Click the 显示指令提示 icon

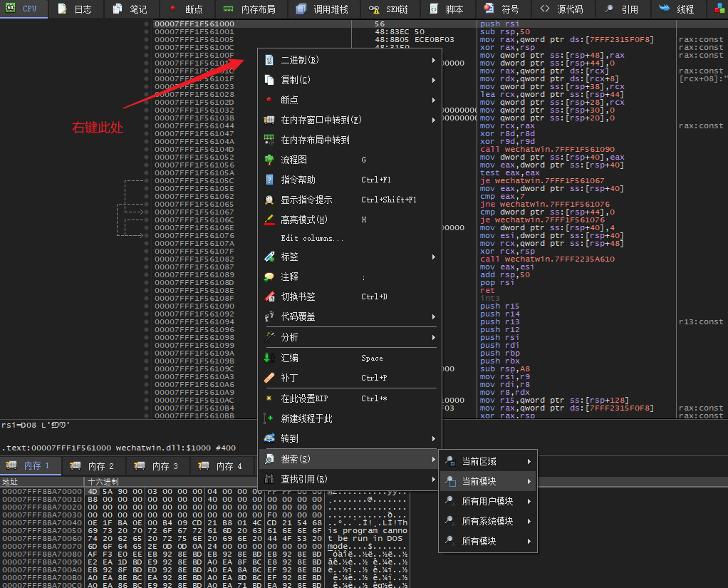click(269, 200)
